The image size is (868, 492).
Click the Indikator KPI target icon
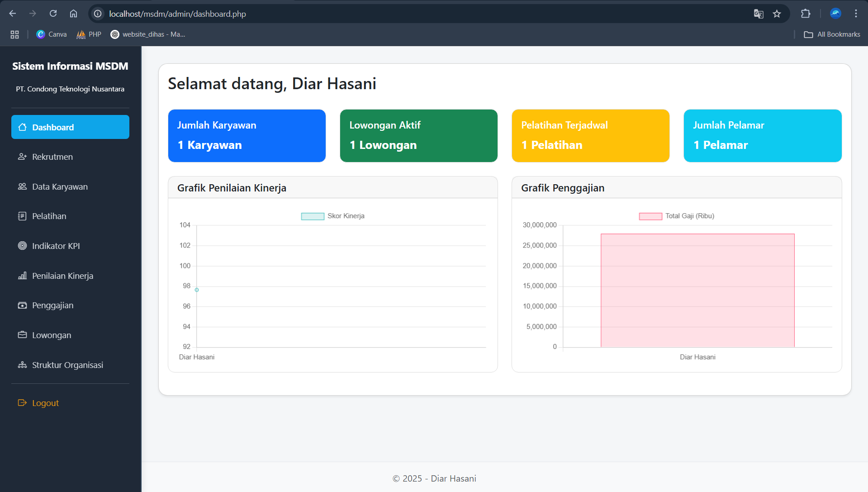point(22,246)
